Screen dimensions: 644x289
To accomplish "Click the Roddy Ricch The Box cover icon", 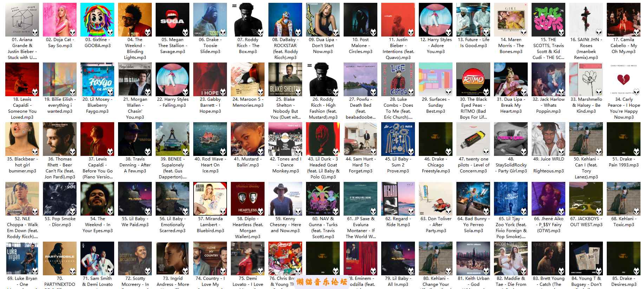I will [248, 20].
